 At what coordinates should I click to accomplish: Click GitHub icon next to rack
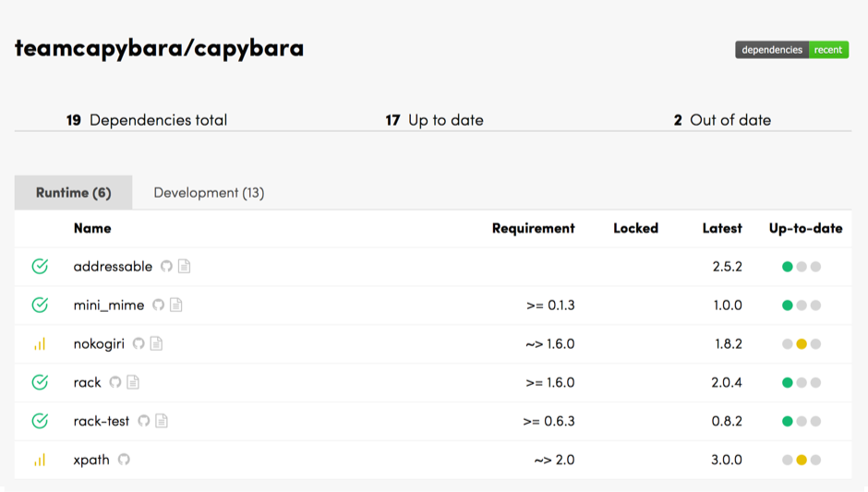coord(115,382)
